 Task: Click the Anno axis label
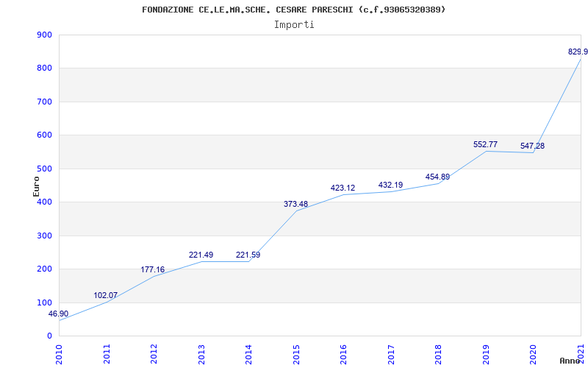click(570, 361)
